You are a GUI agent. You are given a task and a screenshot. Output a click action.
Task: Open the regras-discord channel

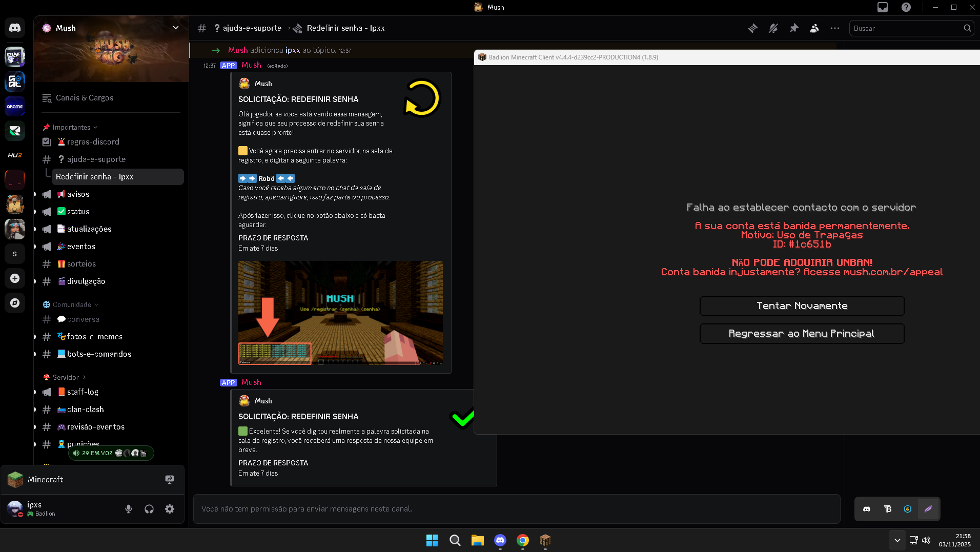pos(110,142)
